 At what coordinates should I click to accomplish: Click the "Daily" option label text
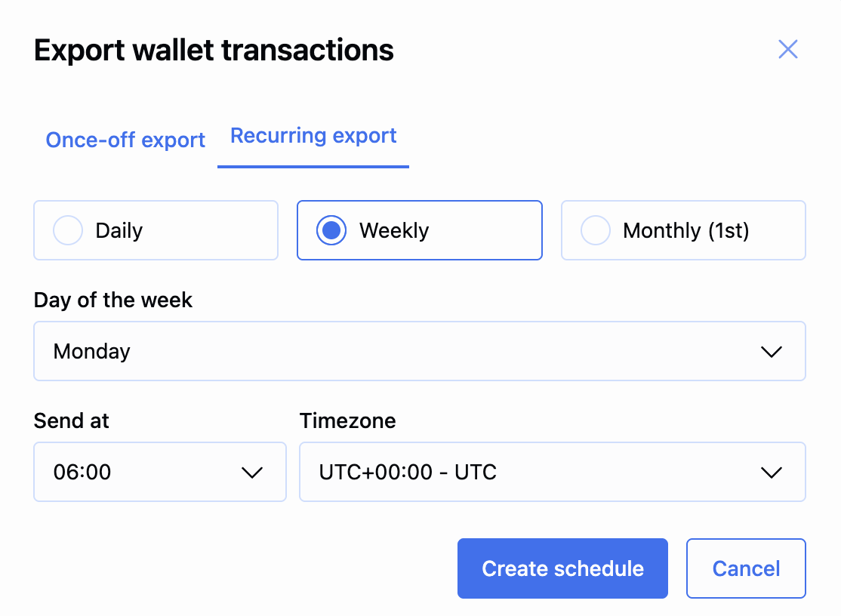[x=119, y=230]
